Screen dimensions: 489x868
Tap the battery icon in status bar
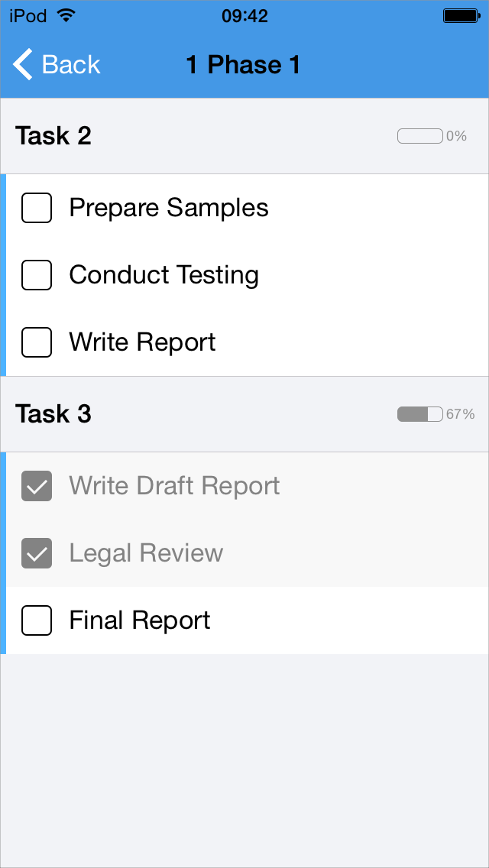[x=461, y=15]
